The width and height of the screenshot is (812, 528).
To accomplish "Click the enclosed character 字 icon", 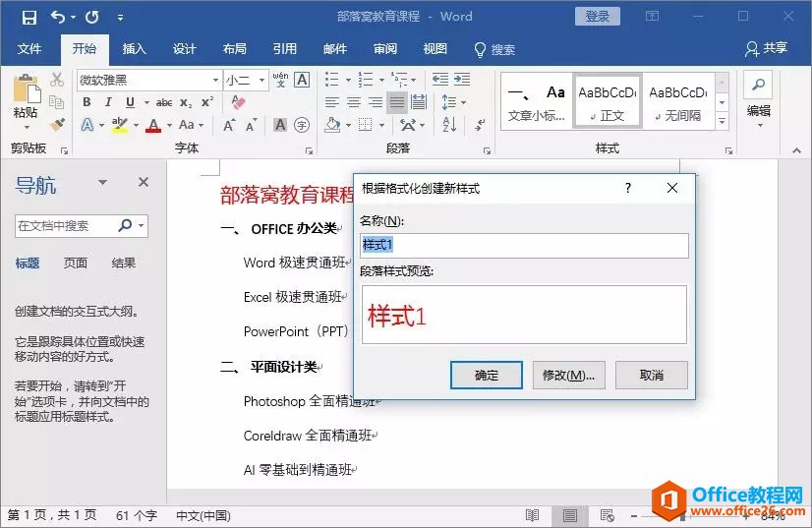I will pyautogui.click(x=302, y=125).
